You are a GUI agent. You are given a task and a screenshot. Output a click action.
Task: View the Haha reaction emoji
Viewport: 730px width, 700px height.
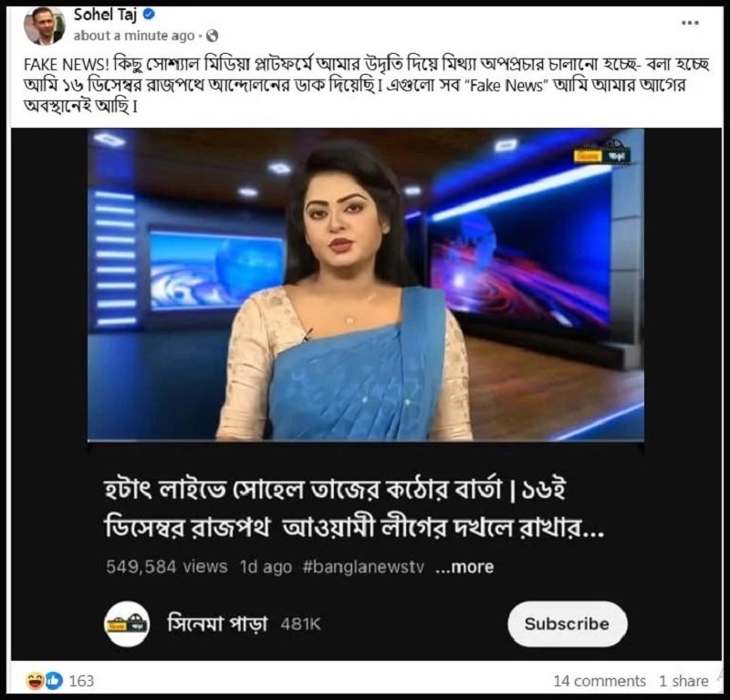pos(35,681)
